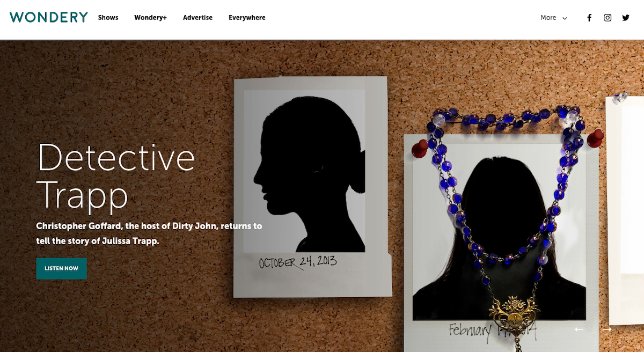Click the Detective Trapp headline
The image size is (644, 352).
[x=115, y=176]
